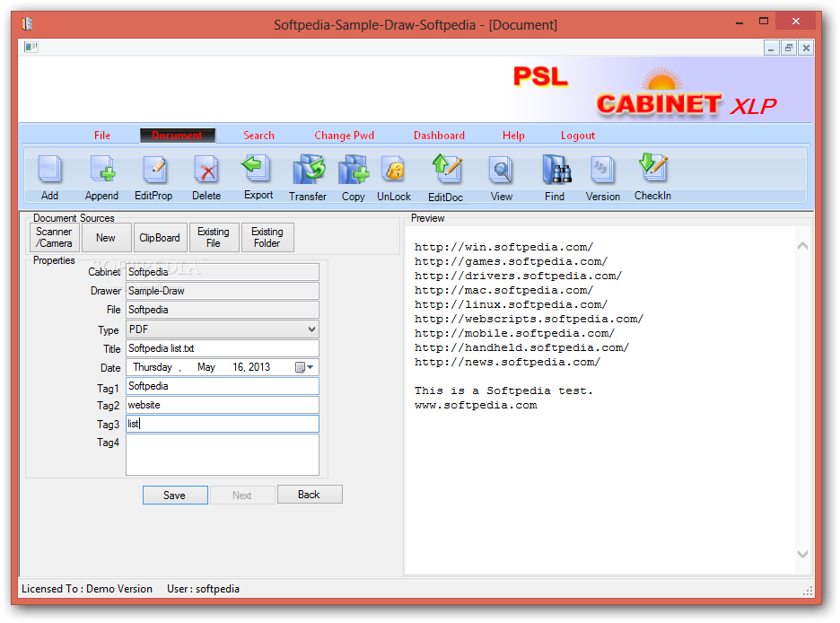The height and width of the screenshot is (623, 840).
Task: Click the UnLock padlock icon
Action: [394, 170]
